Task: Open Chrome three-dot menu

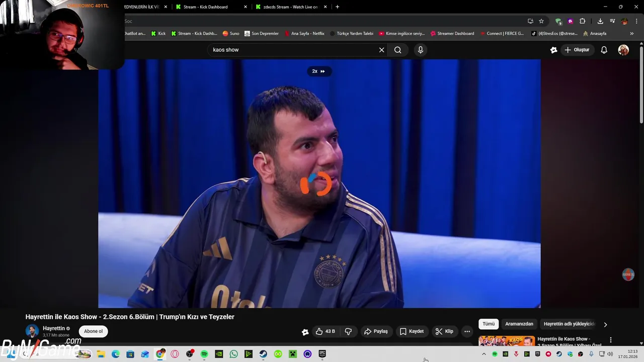Action: [x=636, y=21]
